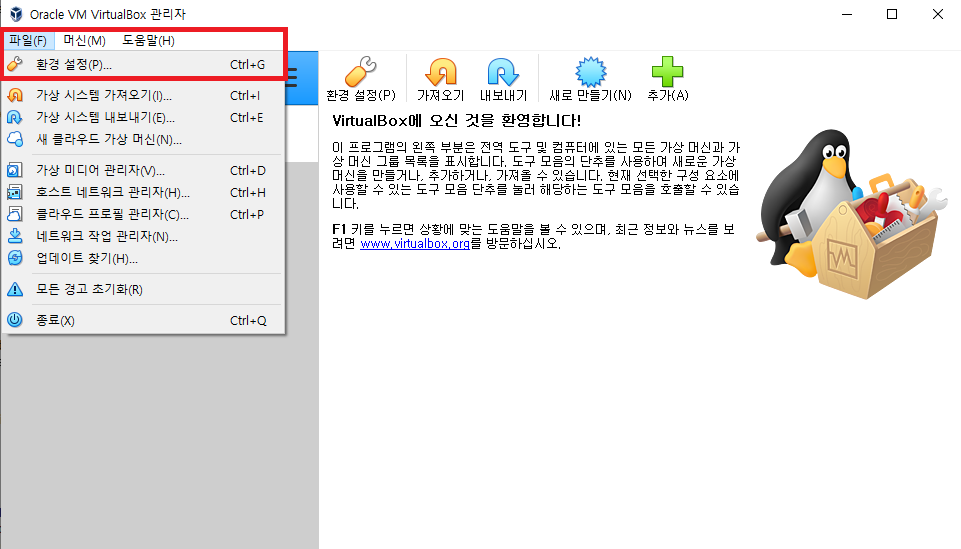Select 환경 설정(P)... menu entry
961x549 pixels.
pos(143,64)
